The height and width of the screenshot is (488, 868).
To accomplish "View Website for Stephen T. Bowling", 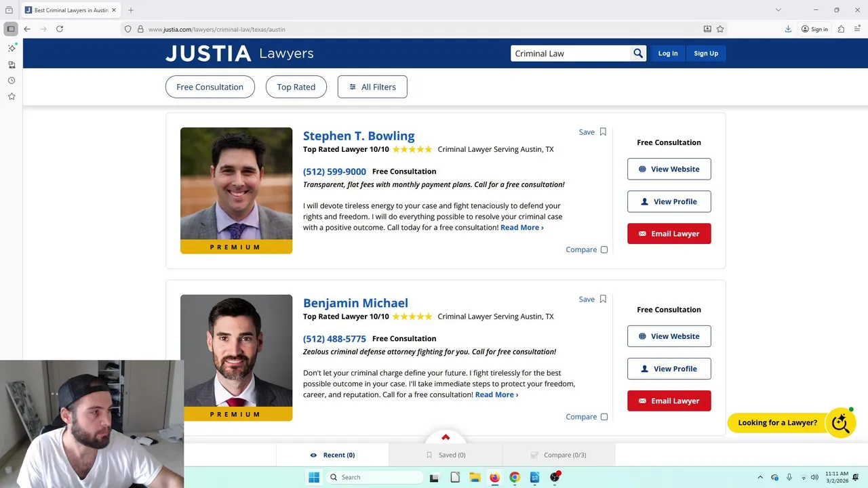I will click(669, 169).
